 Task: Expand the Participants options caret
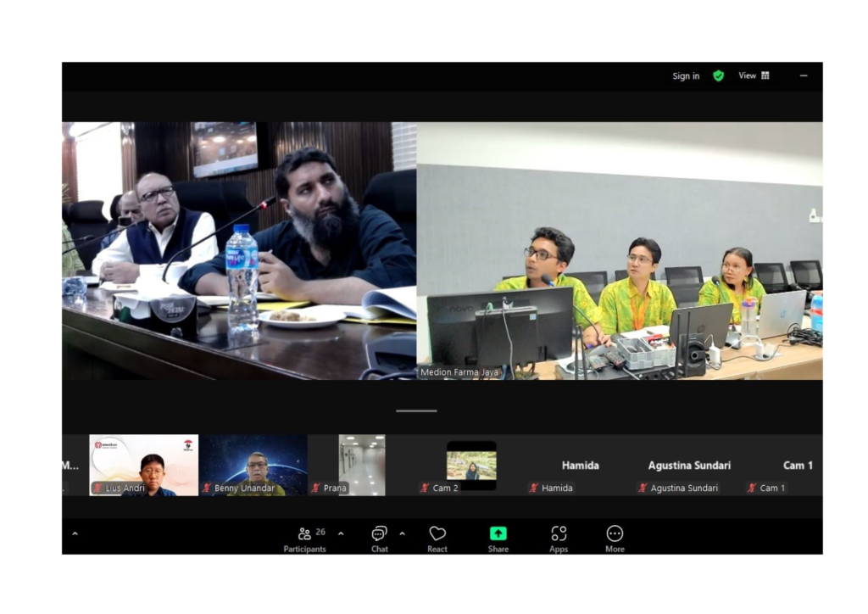pyautogui.click(x=341, y=533)
